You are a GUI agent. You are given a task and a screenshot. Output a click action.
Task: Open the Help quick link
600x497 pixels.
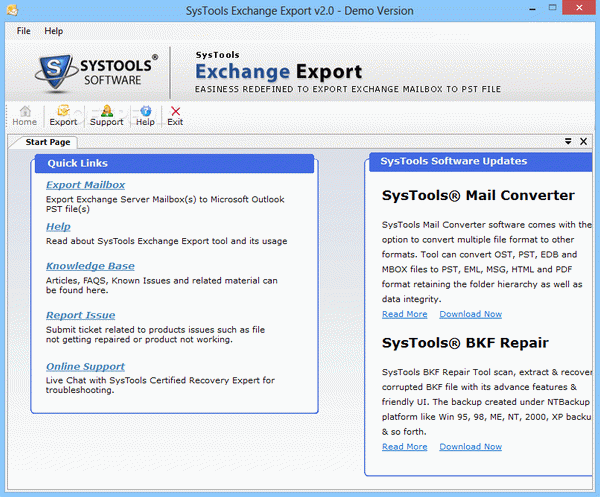58,227
